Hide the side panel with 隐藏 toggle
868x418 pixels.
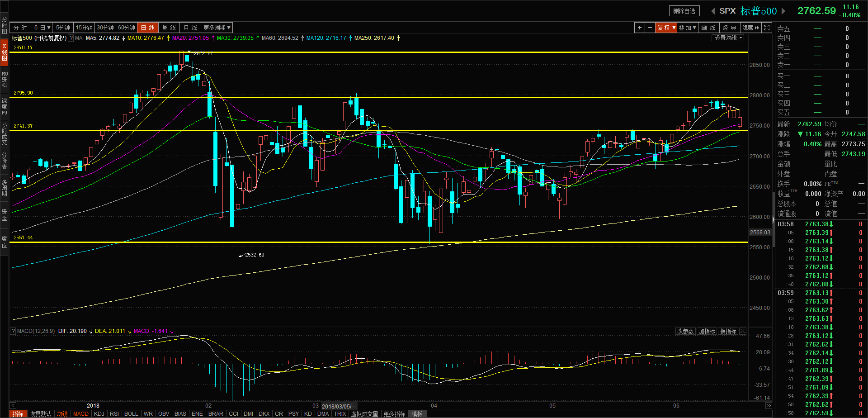pos(750,28)
